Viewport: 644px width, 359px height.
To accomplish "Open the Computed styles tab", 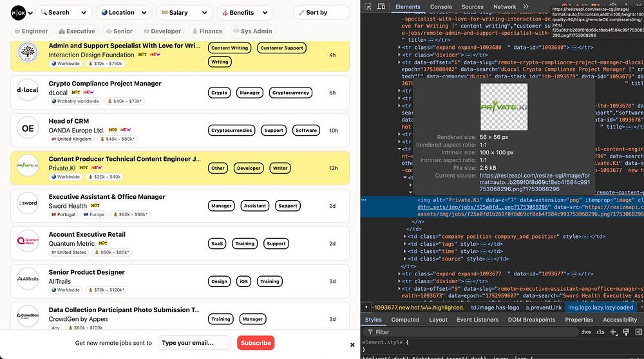I will (405, 319).
